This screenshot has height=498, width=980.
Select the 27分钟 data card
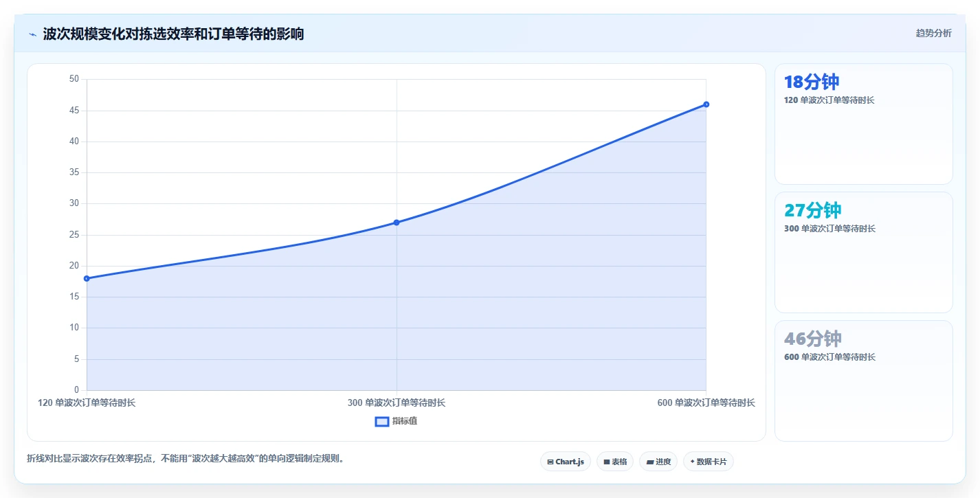tap(863, 252)
